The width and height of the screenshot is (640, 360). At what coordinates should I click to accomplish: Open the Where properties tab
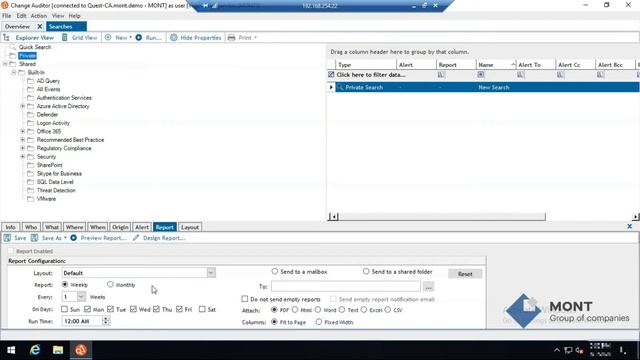pos(74,227)
